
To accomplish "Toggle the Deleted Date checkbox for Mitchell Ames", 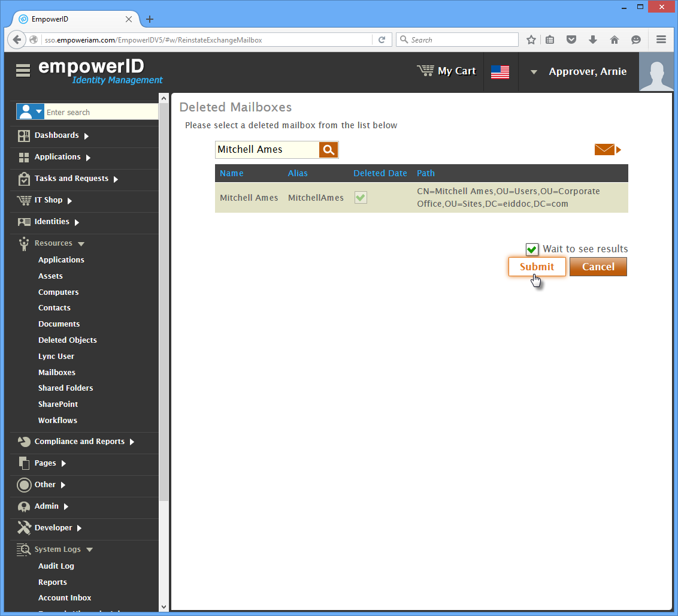I will (361, 198).
